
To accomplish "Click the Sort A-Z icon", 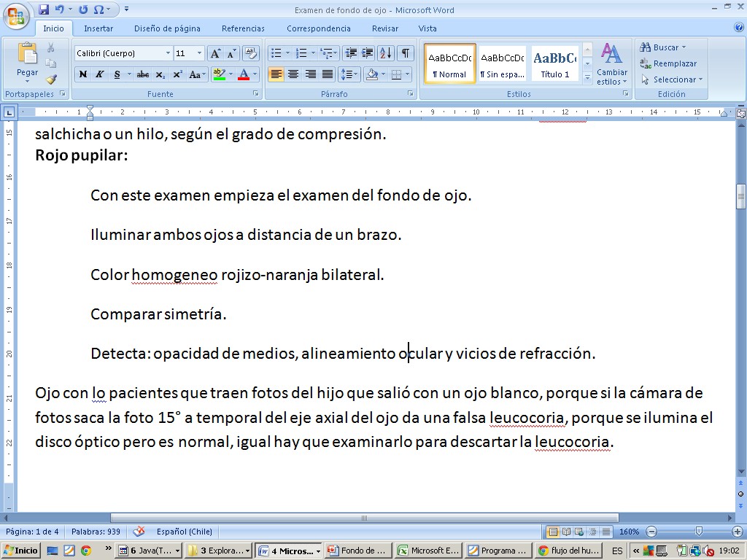I will coord(386,53).
